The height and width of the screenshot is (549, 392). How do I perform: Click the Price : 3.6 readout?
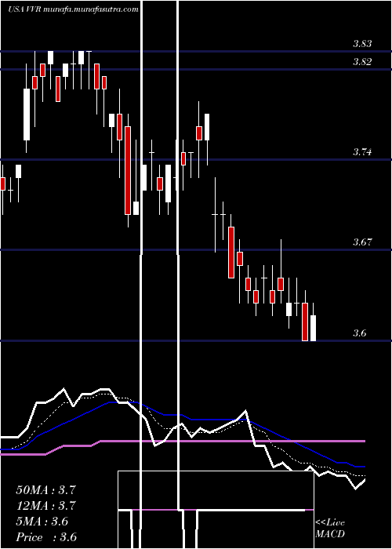[x=46, y=537]
